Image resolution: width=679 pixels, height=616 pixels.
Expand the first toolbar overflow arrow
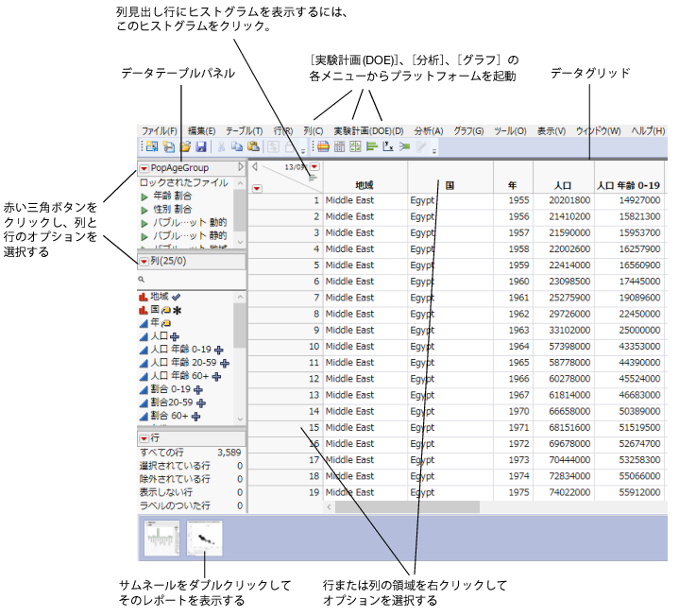(303, 151)
